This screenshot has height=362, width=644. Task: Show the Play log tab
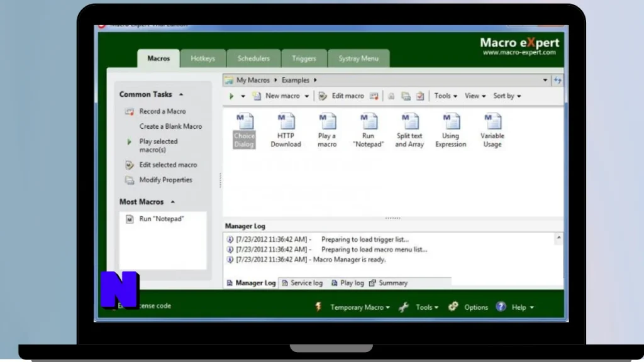coord(347,283)
